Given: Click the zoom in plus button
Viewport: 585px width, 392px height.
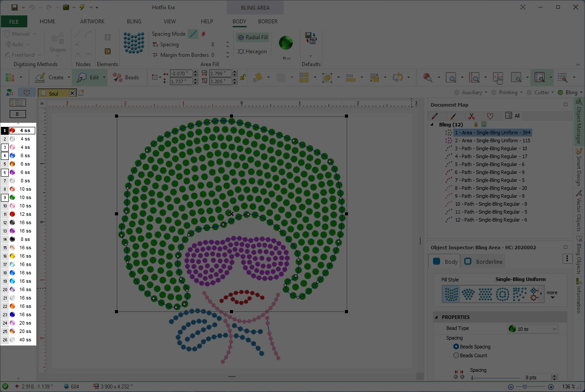Looking at the screenshot, I should (551, 387).
